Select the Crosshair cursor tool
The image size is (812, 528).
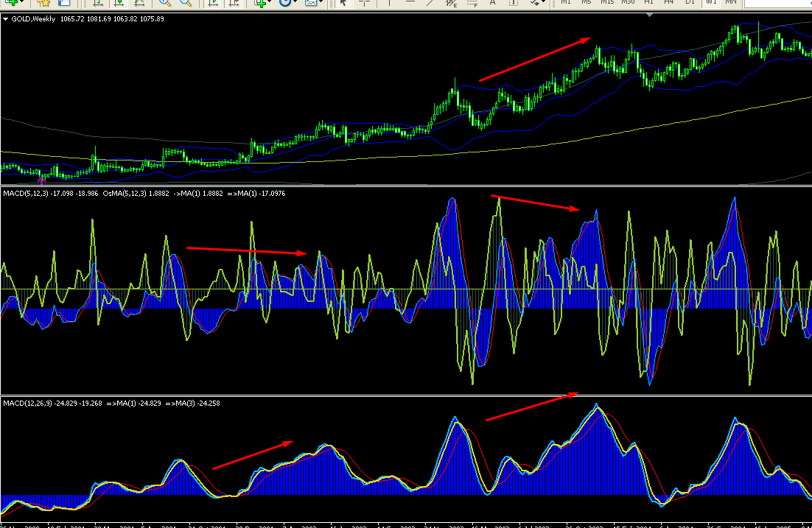point(365,3)
